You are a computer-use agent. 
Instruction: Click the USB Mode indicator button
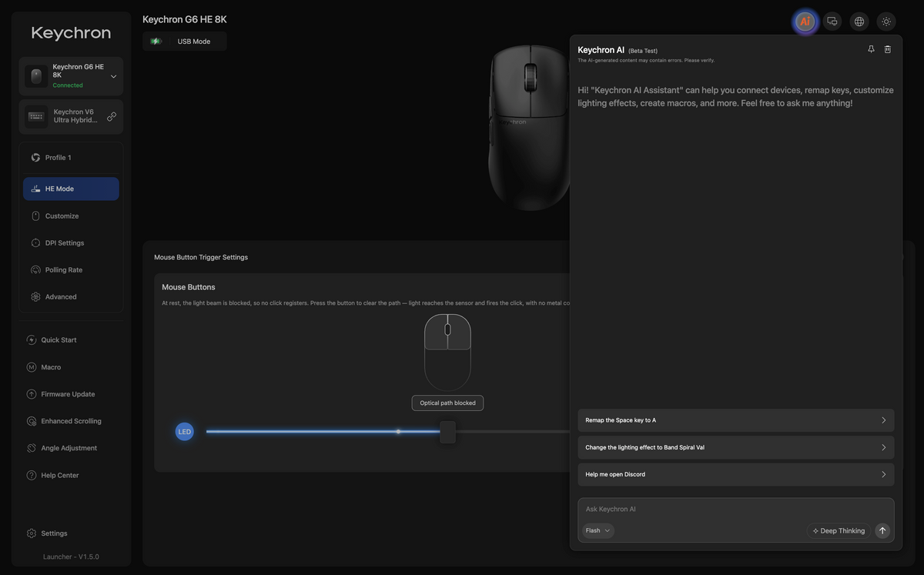click(185, 42)
